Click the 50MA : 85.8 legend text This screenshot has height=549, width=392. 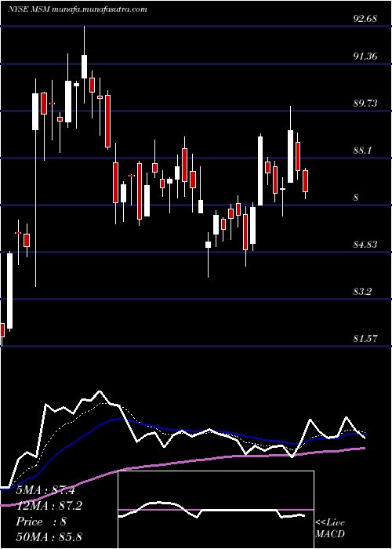tap(49, 536)
